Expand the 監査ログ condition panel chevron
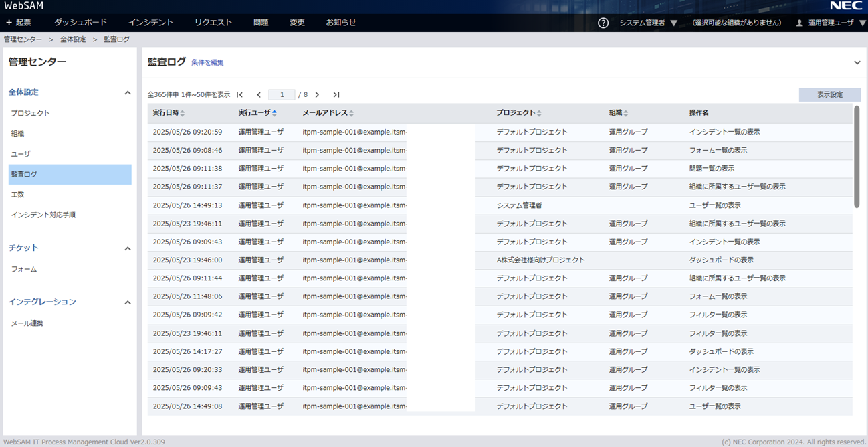868x447 pixels. pyautogui.click(x=857, y=63)
